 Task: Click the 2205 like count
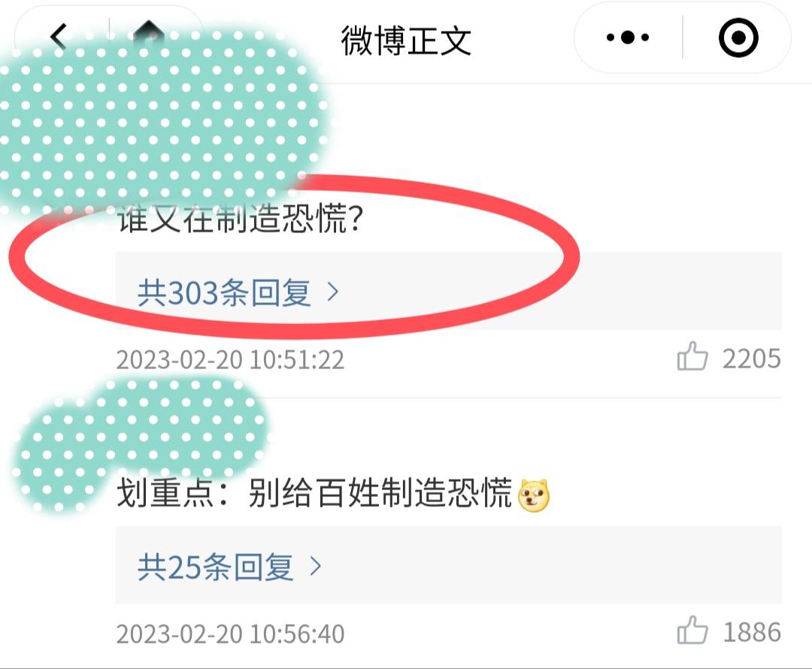pyautogui.click(x=751, y=359)
